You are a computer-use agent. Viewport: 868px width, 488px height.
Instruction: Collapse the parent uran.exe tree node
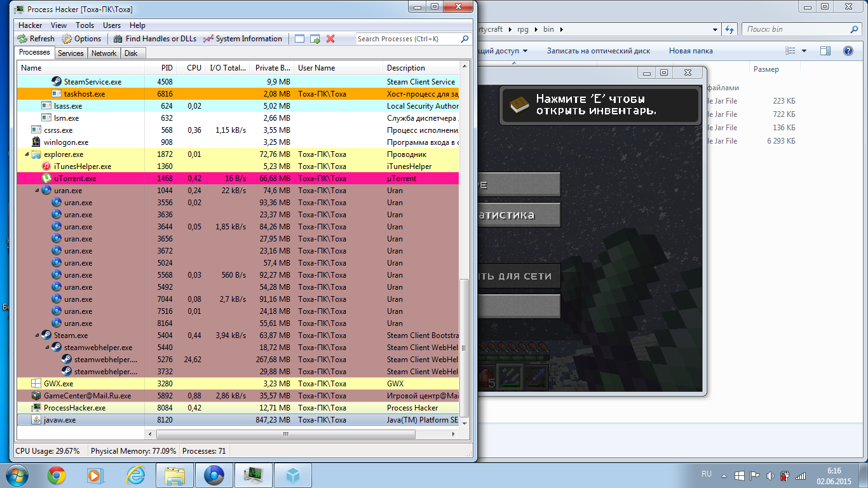[x=37, y=191]
